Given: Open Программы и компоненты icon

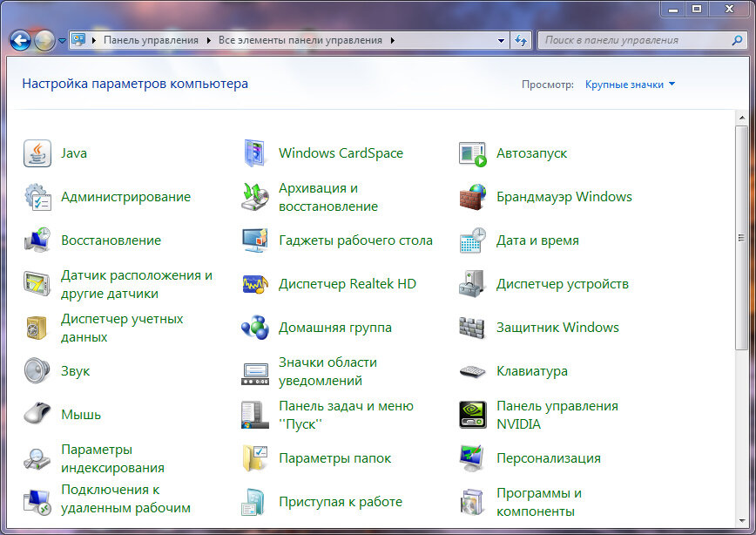Looking at the screenshot, I should pyautogui.click(x=472, y=502).
